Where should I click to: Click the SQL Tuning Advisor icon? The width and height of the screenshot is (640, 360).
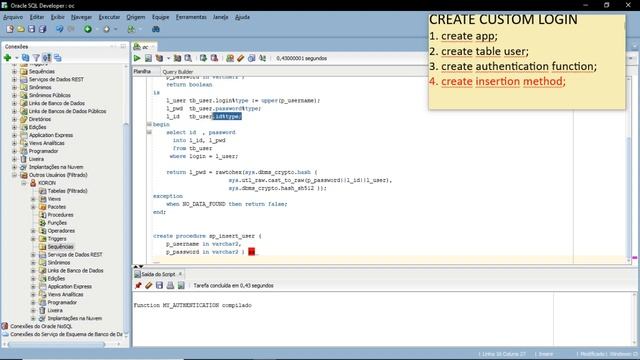[188, 58]
